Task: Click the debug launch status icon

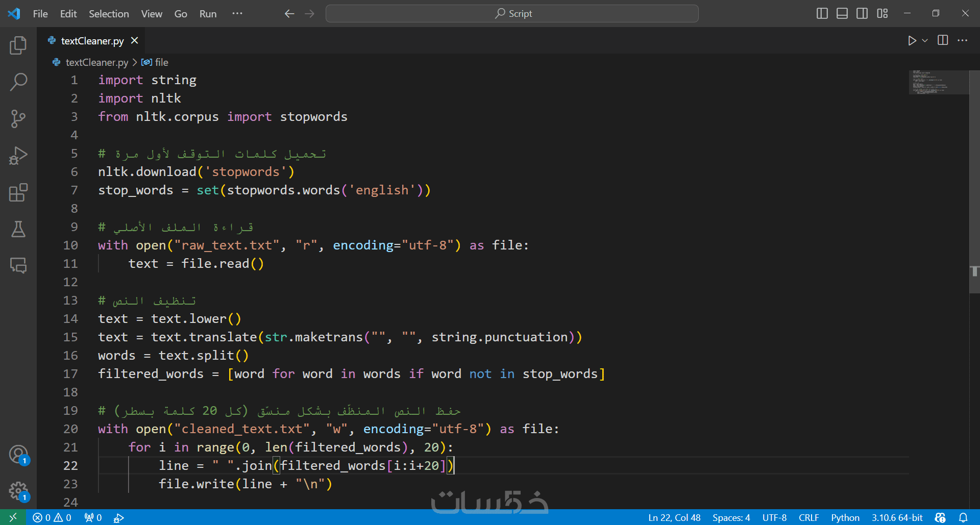Action: click(x=118, y=518)
